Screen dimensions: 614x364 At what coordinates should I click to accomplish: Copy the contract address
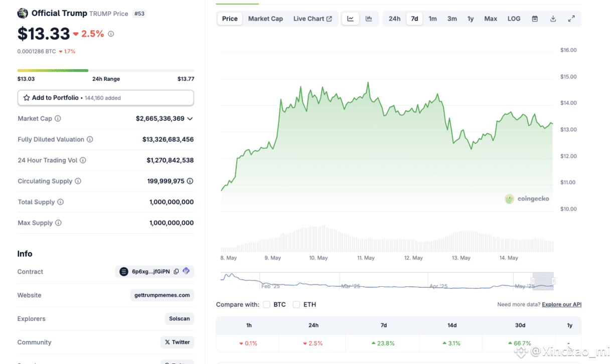coord(176,272)
